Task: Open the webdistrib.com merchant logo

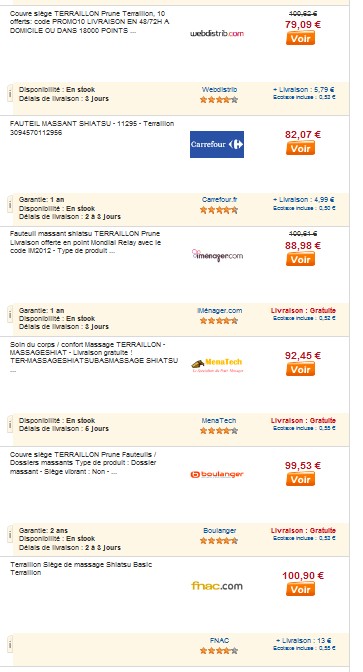Action: point(217,33)
